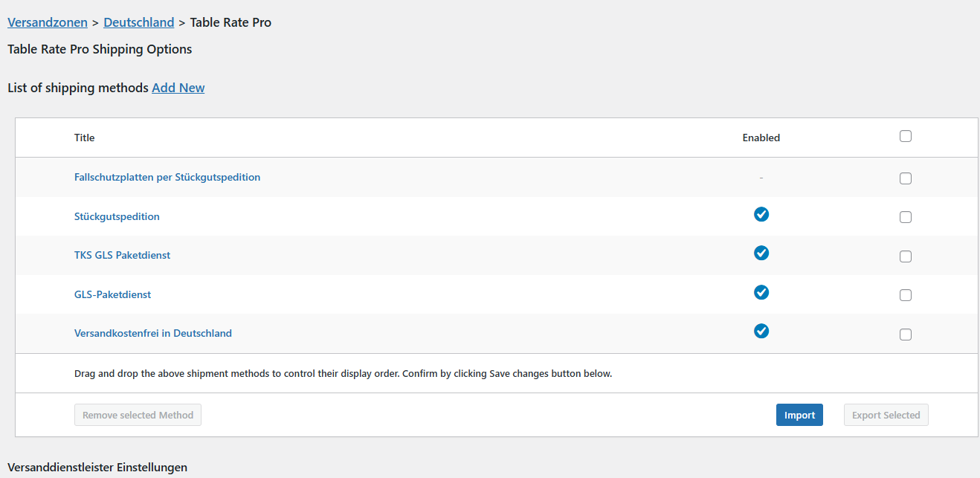Click the Export Selected button
Image resolution: width=980 pixels, height=478 pixels.
(x=886, y=415)
